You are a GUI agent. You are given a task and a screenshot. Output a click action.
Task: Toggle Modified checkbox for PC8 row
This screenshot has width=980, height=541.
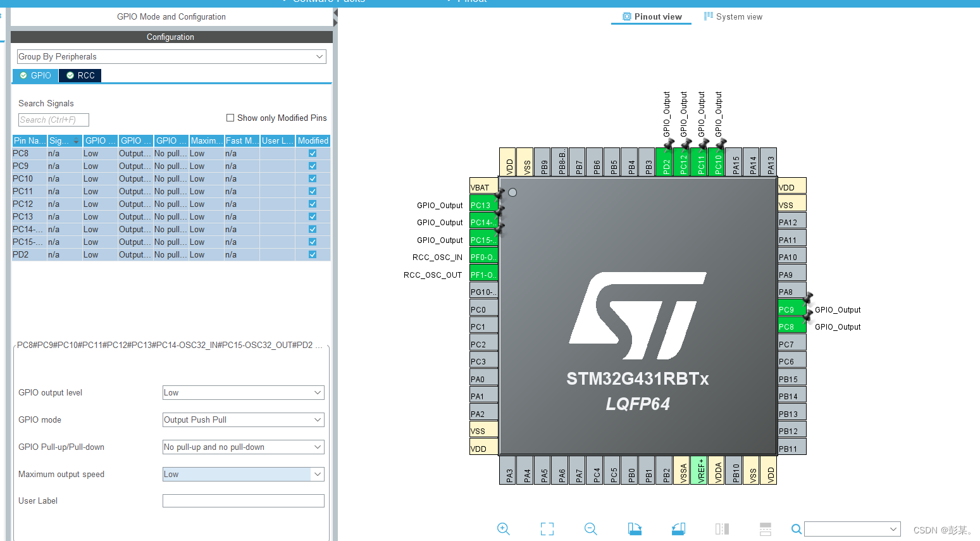coord(313,153)
